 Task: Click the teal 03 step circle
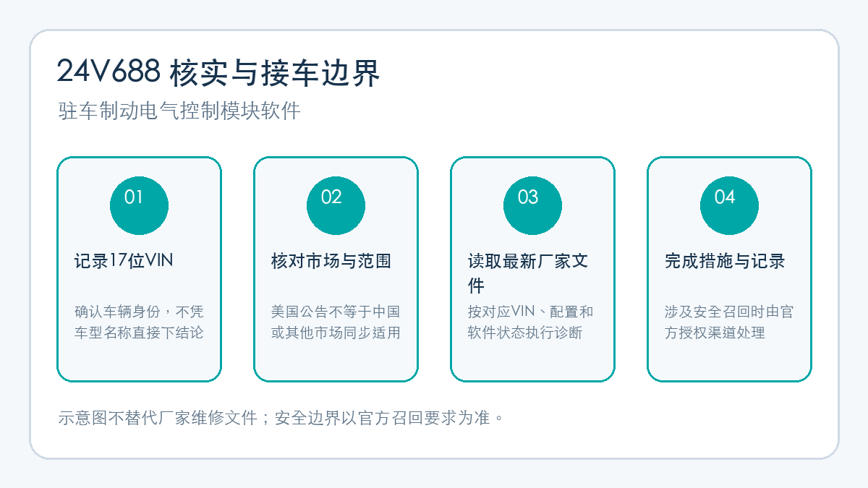click(532, 205)
